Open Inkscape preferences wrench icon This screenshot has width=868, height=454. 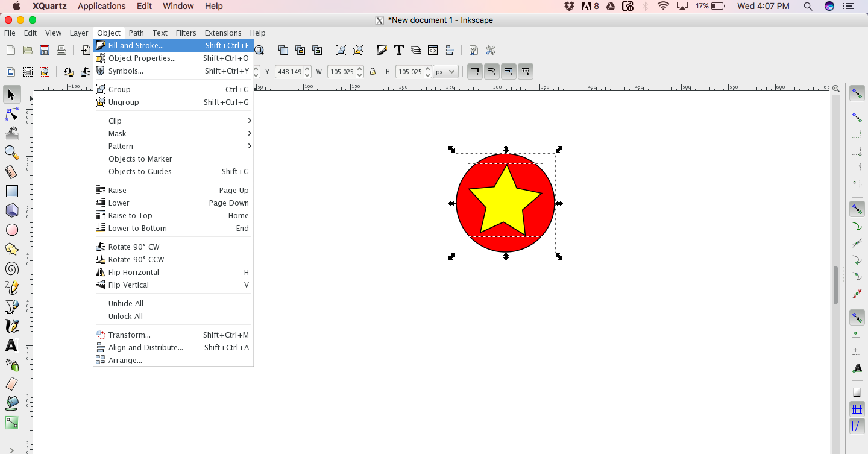pos(490,50)
